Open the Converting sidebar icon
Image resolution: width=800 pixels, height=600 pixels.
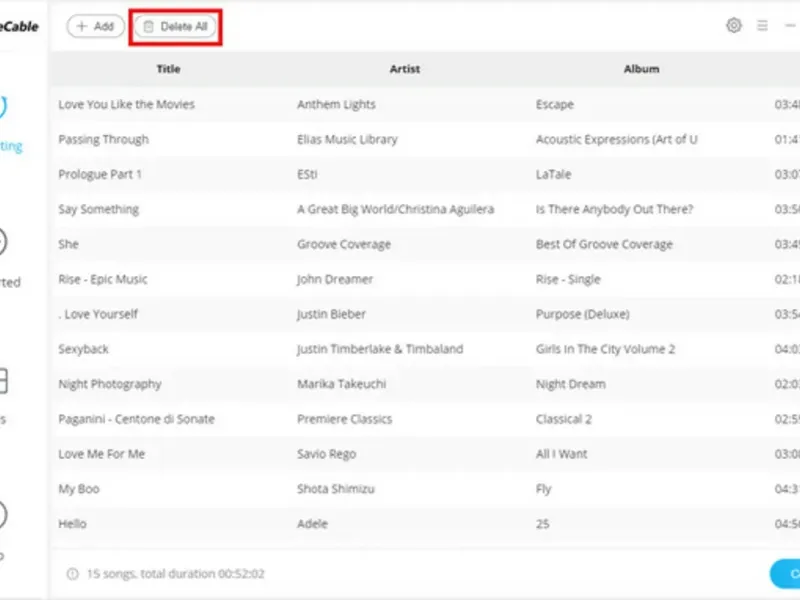click(x=3, y=106)
